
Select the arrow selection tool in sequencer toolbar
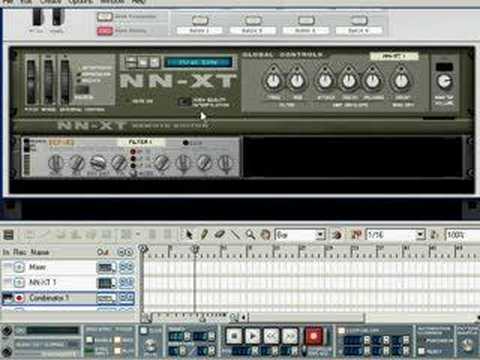click(x=189, y=235)
